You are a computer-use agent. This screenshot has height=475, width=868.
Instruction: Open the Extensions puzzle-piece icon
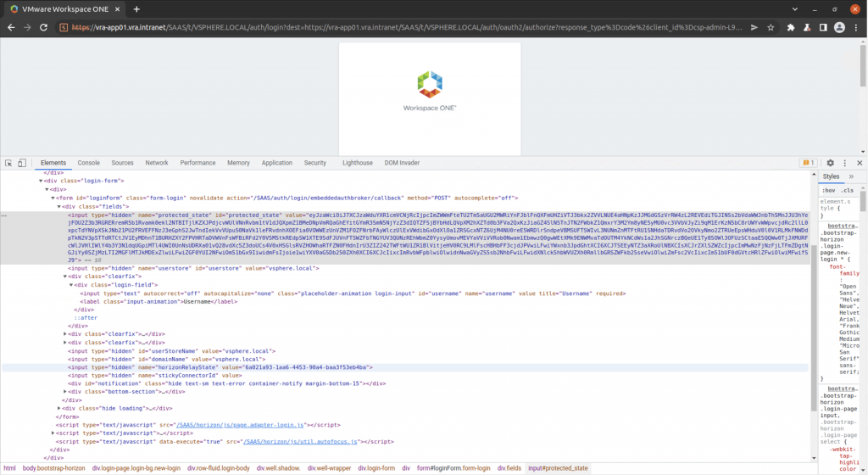pos(791,27)
